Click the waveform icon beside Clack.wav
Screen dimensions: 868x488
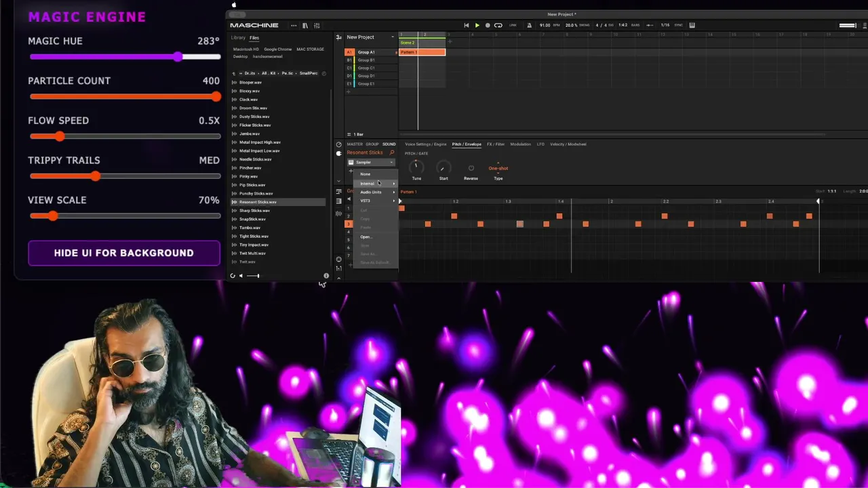[235, 100]
